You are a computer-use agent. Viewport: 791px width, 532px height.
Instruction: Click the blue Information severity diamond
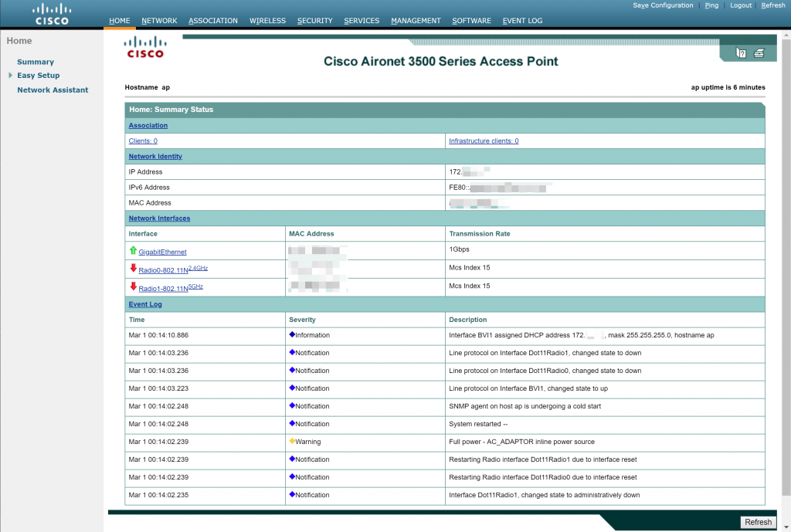[292, 335]
